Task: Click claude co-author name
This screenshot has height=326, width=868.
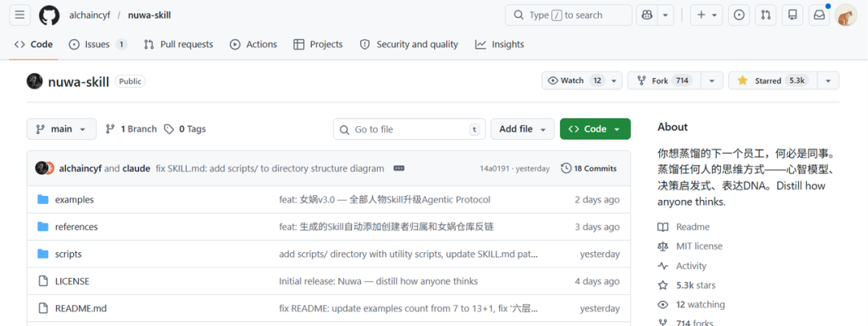Action: point(136,169)
